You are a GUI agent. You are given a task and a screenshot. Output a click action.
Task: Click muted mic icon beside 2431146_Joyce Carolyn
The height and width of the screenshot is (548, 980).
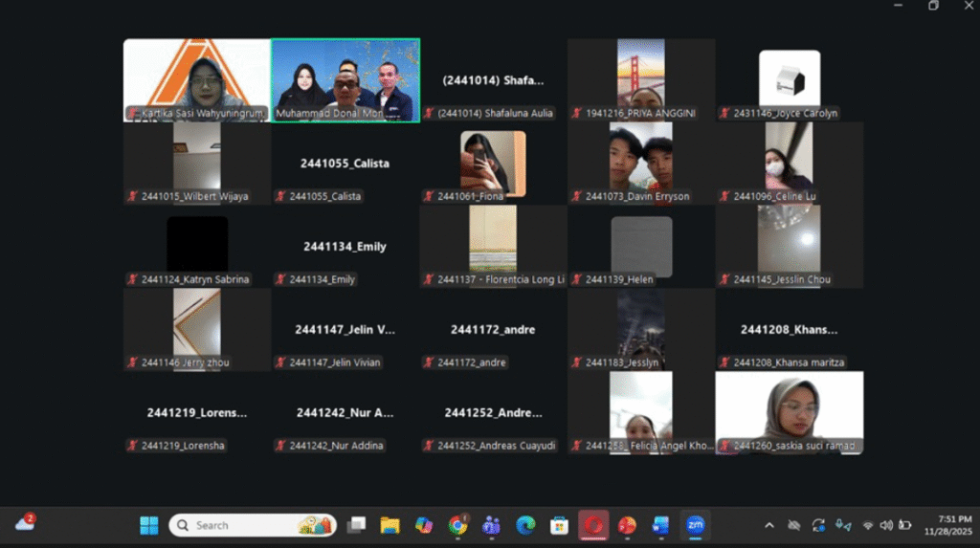pyautogui.click(x=725, y=113)
